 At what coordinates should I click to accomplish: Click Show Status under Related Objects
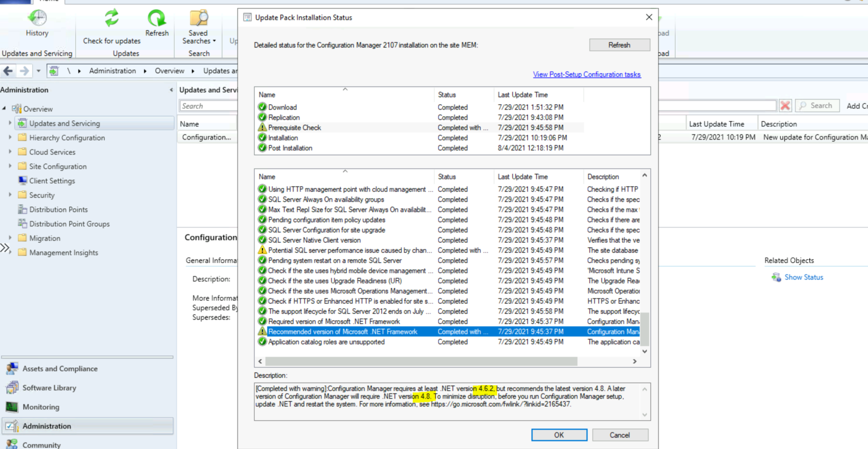pyautogui.click(x=803, y=277)
